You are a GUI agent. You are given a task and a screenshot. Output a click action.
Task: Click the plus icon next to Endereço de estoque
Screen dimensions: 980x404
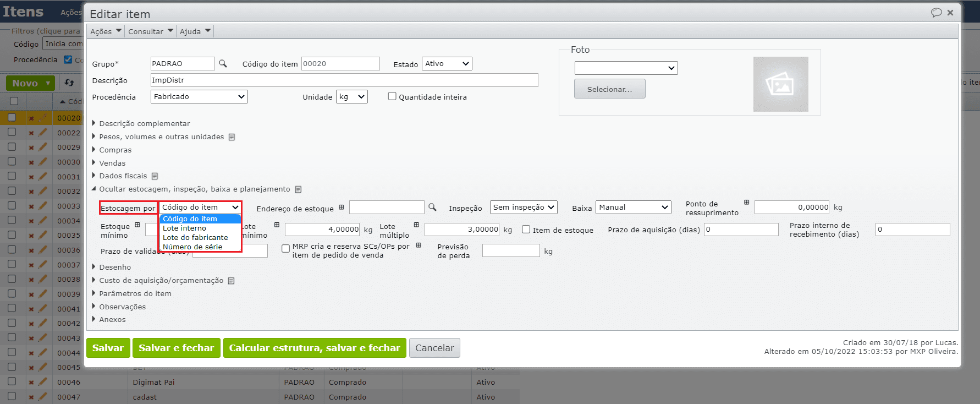click(x=342, y=207)
